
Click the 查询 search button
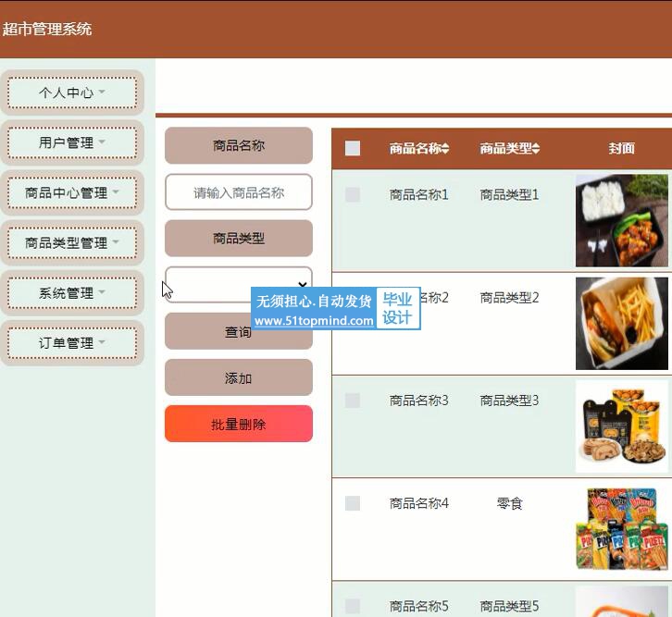[239, 331]
